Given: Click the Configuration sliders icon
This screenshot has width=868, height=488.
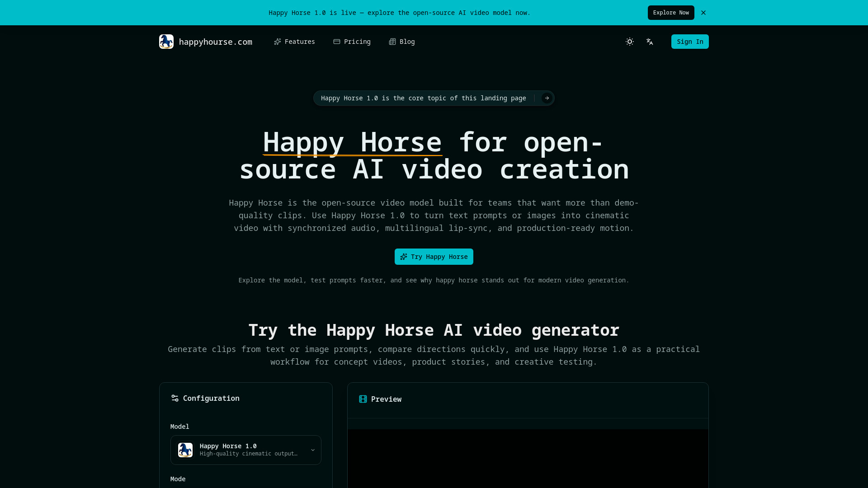Looking at the screenshot, I should 175,398.
